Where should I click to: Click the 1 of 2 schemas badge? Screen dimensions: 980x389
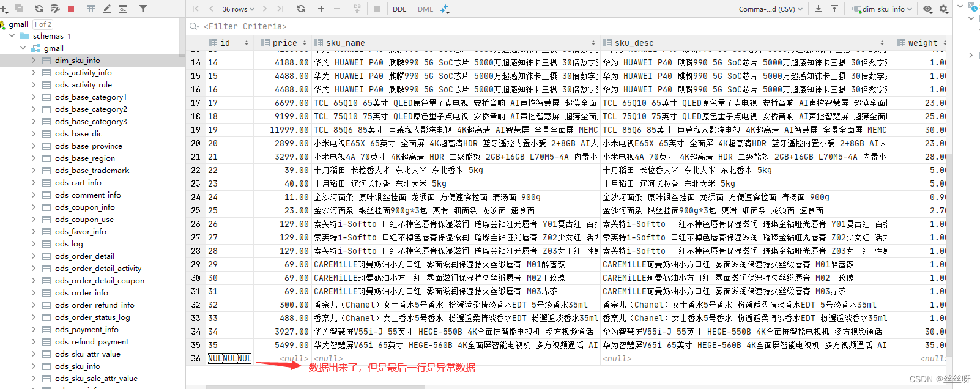(x=42, y=24)
